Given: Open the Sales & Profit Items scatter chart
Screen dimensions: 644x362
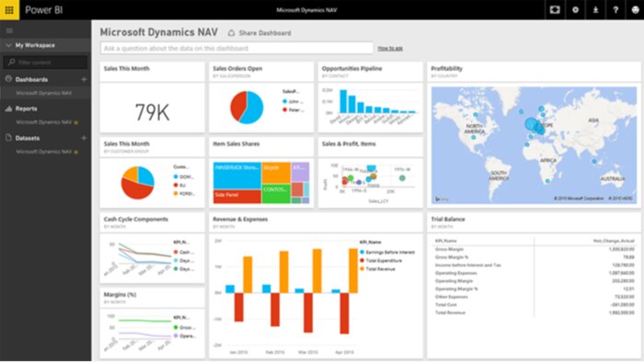Looking at the screenshot, I should point(370,183).
